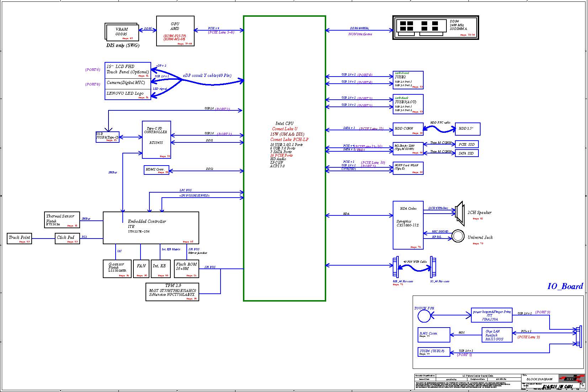This screenshot has width=588, height=392.
Task: Select the Type-C PD CONTROLLER block
Action: 157,140
